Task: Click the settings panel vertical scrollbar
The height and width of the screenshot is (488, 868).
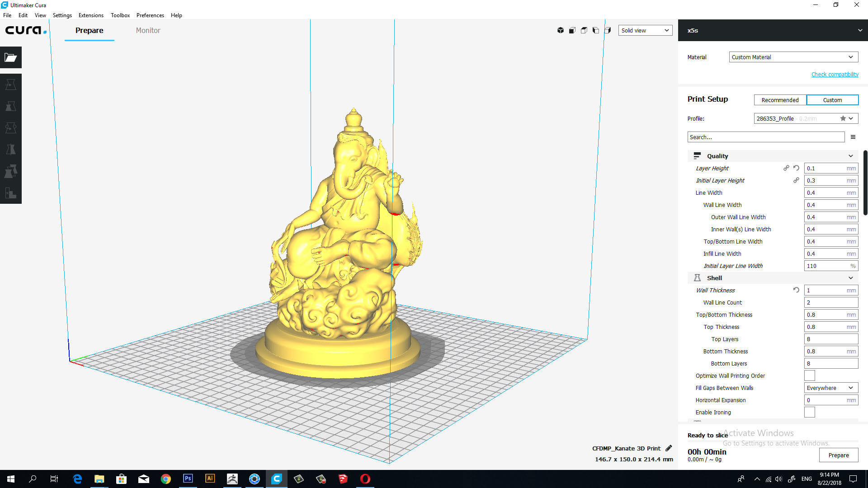Action: (865, 183)
